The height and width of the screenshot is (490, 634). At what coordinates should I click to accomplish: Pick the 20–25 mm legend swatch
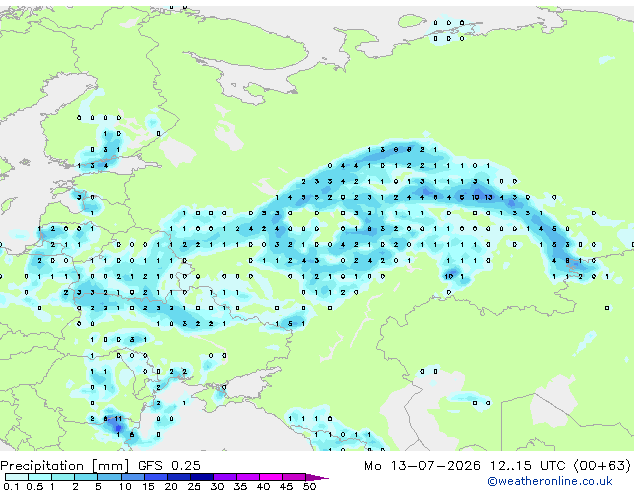click(178, 477)
